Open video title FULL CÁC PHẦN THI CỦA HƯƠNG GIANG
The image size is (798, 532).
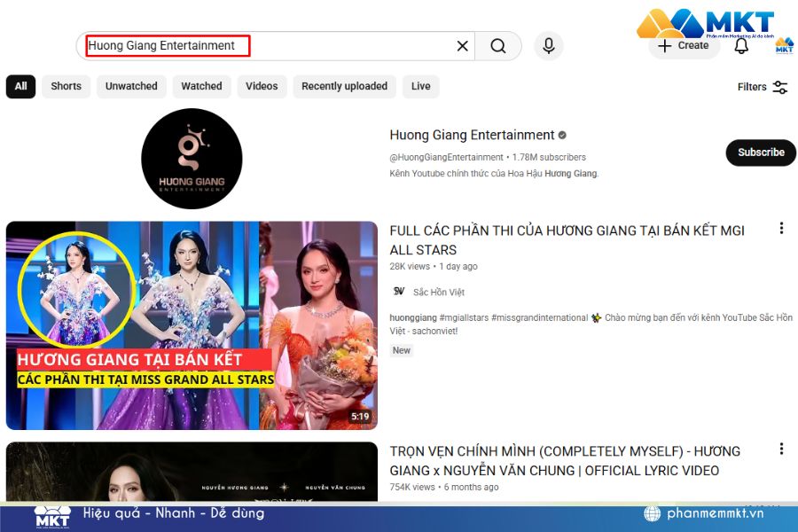click(x=567, y=240)
